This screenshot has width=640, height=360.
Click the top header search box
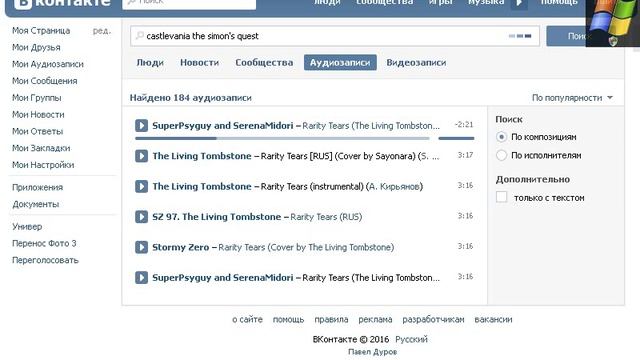(x=189, y=3)
